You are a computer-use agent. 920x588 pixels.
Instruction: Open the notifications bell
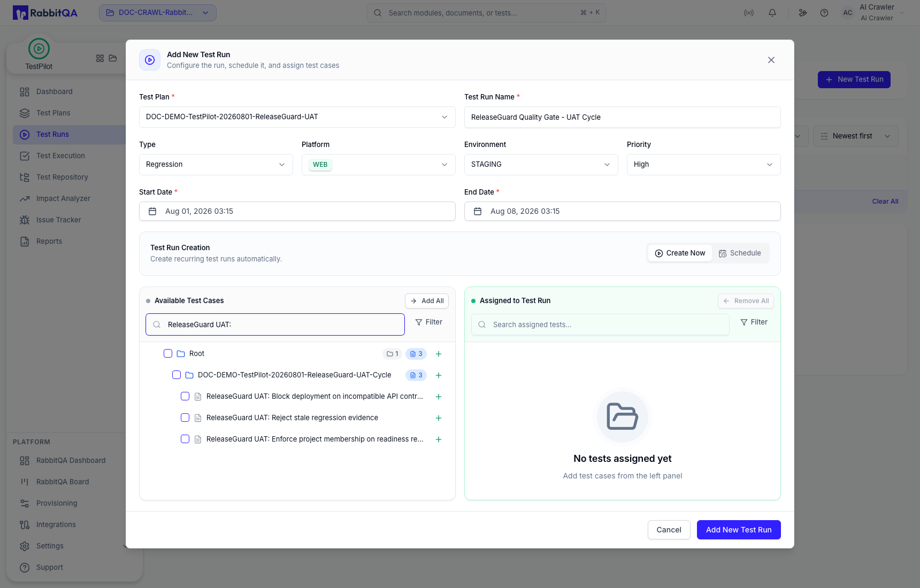click(772, 13)
